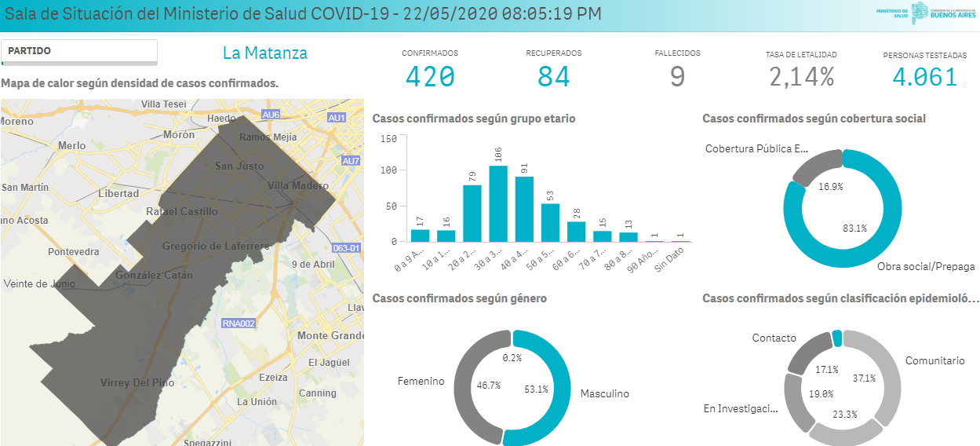Click the clasificación epidemiológica chart title
The height and width of the screenshot is (446, 980).
pyautogui.click(x=841, y=298)
